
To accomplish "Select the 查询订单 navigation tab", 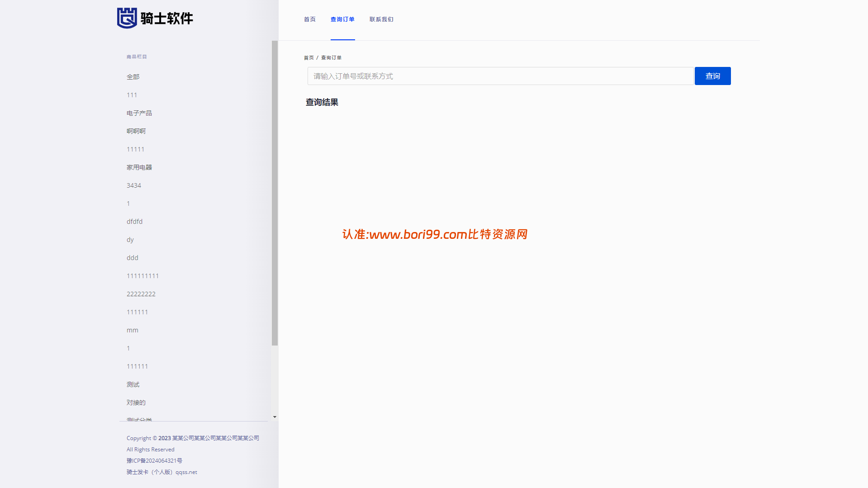I will 342,19.
